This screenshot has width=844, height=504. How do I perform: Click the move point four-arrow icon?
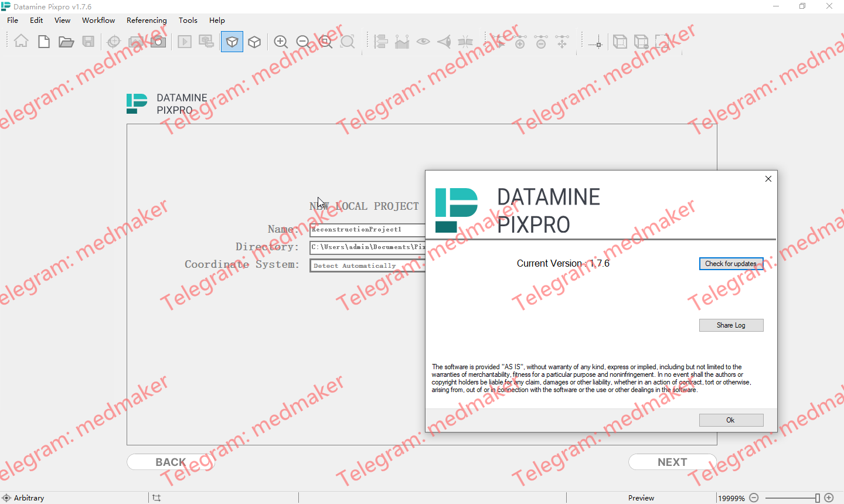coord(562,42)
